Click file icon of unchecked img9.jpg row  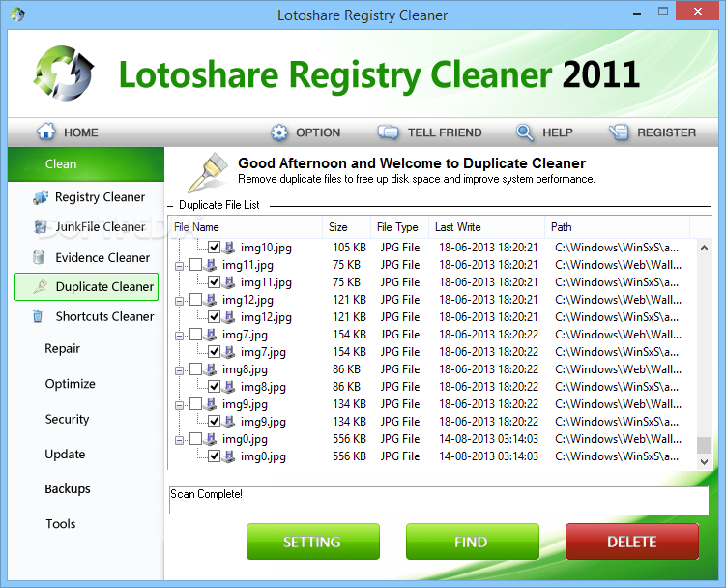(210, 403)
